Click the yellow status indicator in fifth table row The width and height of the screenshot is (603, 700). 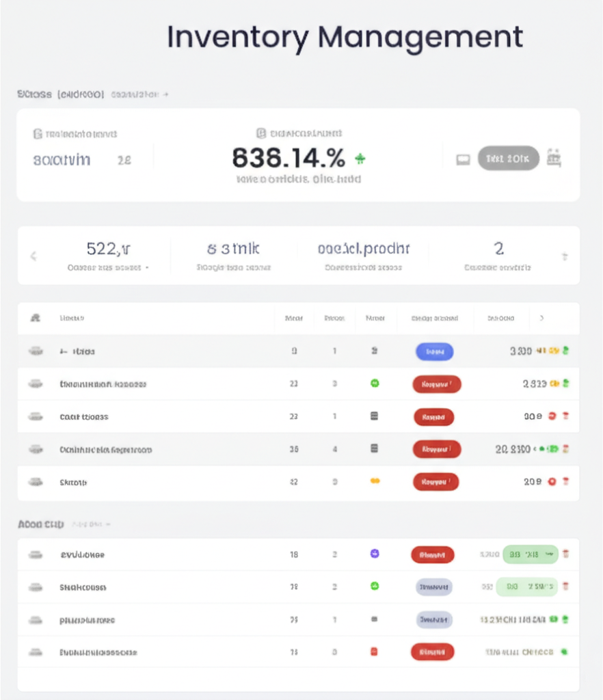click(x=375, y=482)
